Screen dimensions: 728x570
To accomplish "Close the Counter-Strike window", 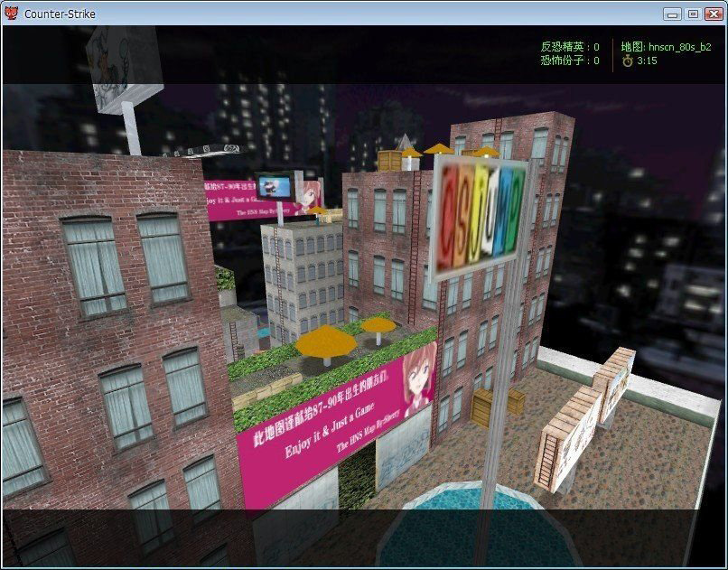I will [x=714, y=14].
